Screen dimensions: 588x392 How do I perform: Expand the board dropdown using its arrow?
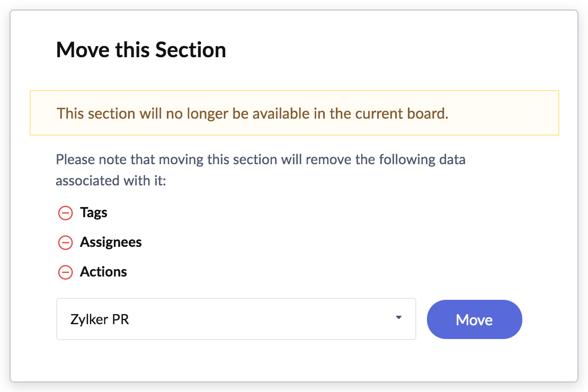[x=399, y=318]
